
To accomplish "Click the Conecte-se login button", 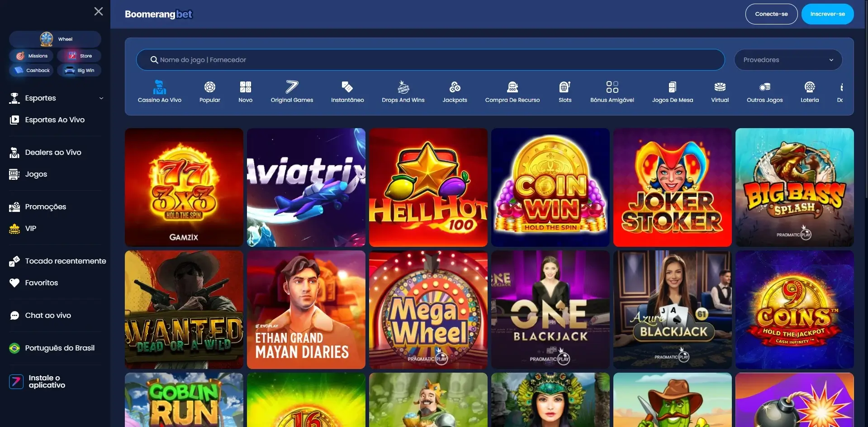I will [771, 14].
